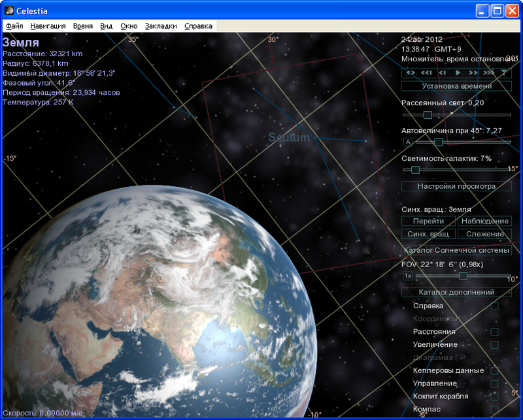
Task: Click the Автовеличина slider handle
Action: tap(439, 142)
